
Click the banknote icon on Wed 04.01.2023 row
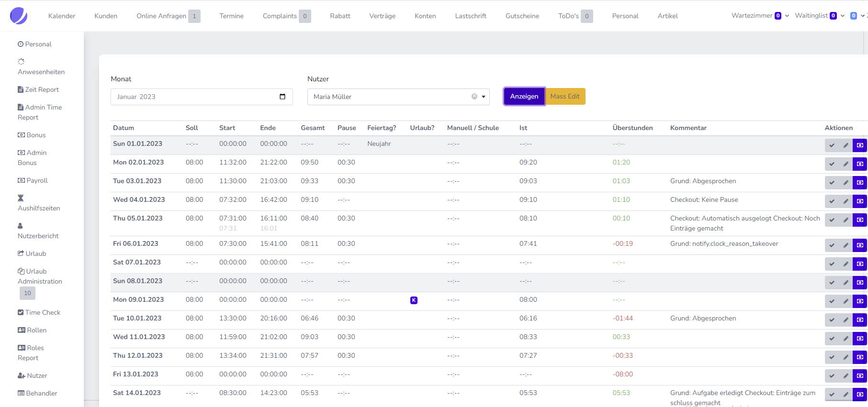pos(860,201)
